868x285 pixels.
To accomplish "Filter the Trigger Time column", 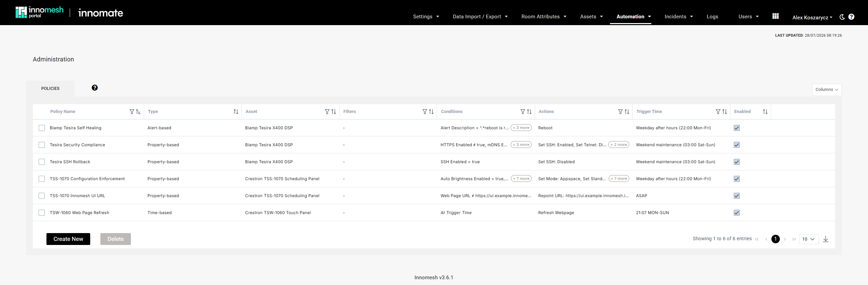I will 718,112.
